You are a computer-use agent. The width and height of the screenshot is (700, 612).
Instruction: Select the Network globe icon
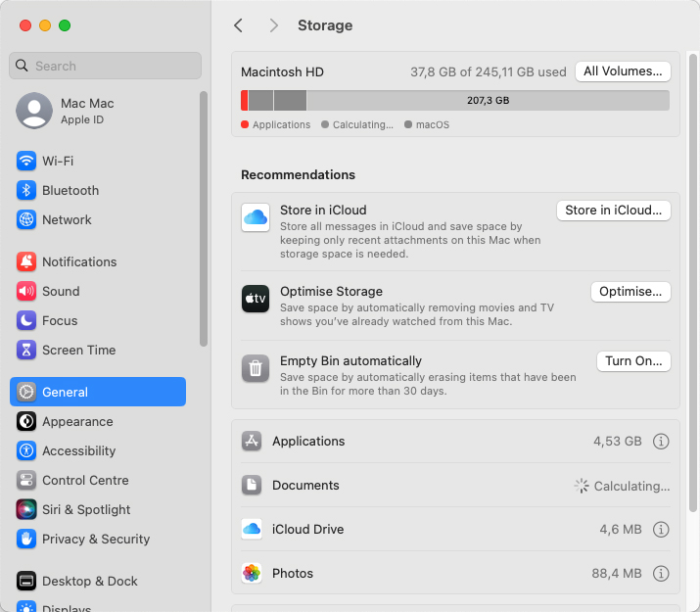coord(26,219)
